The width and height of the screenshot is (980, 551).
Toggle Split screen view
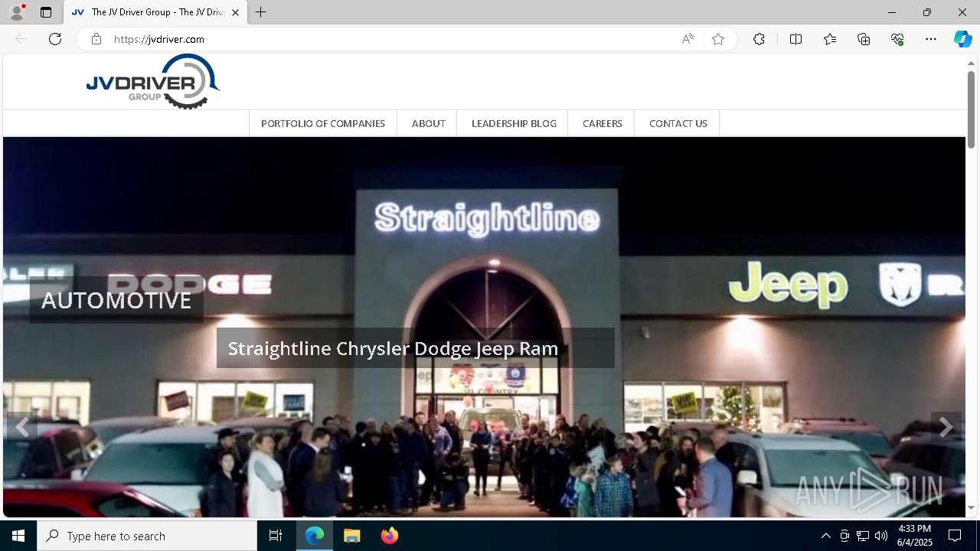795,39
